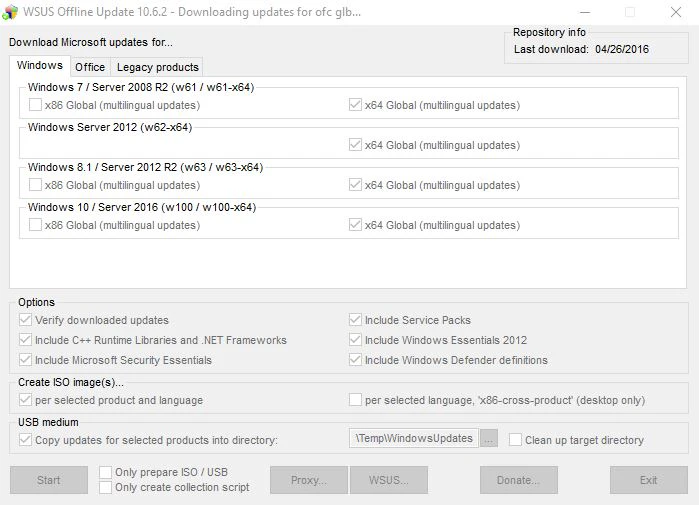This screenshot has height=505, width=699.
Task: Select the Windows tab
Action: click(x=40, y=66)
